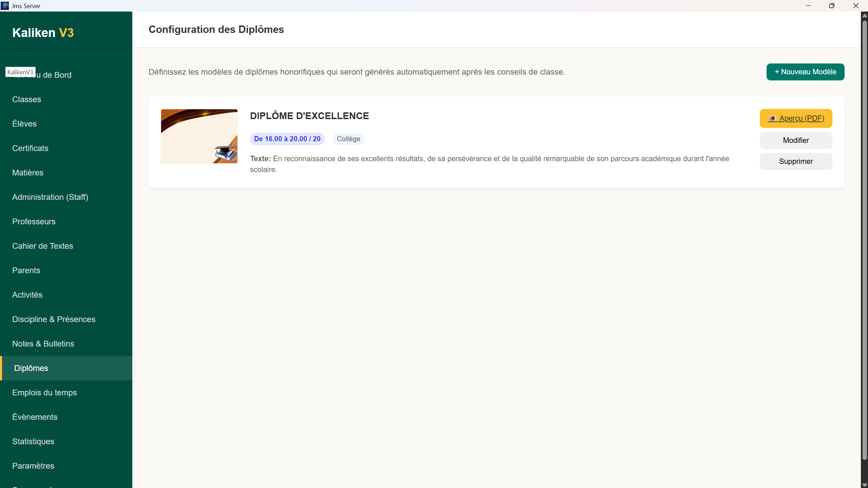The height and width of the screenshot is (488, 868).
Task: Click the Modifier button for Diplôme d'Excellence
Action: 795,140
